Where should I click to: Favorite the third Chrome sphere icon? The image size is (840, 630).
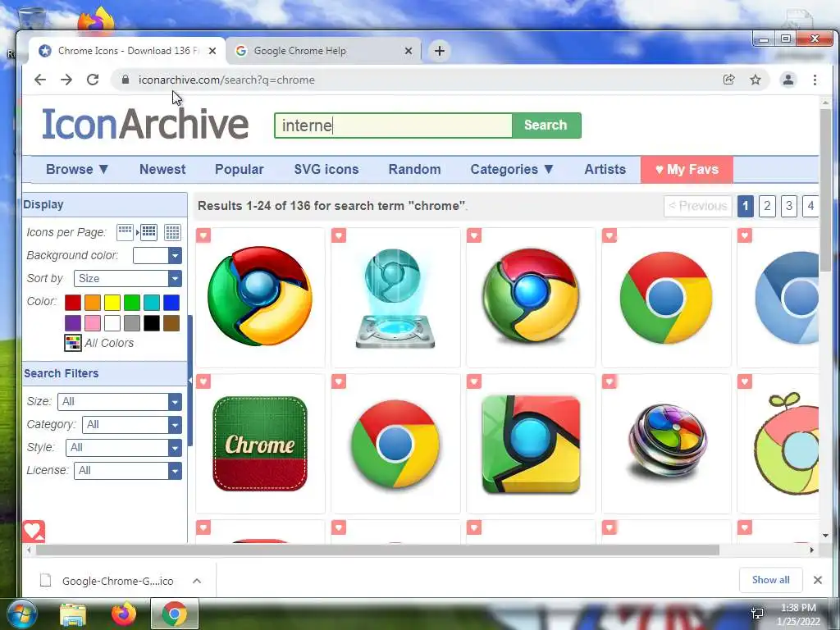point(474,235)
